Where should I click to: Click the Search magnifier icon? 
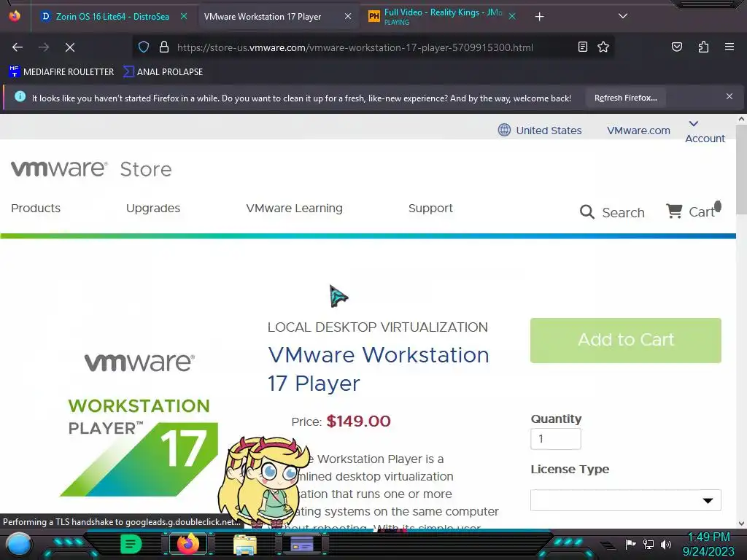point(587,212)
